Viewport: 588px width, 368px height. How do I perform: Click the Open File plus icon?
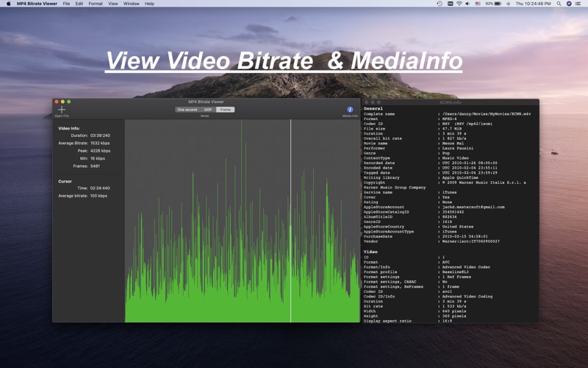(x=62, y=110)
